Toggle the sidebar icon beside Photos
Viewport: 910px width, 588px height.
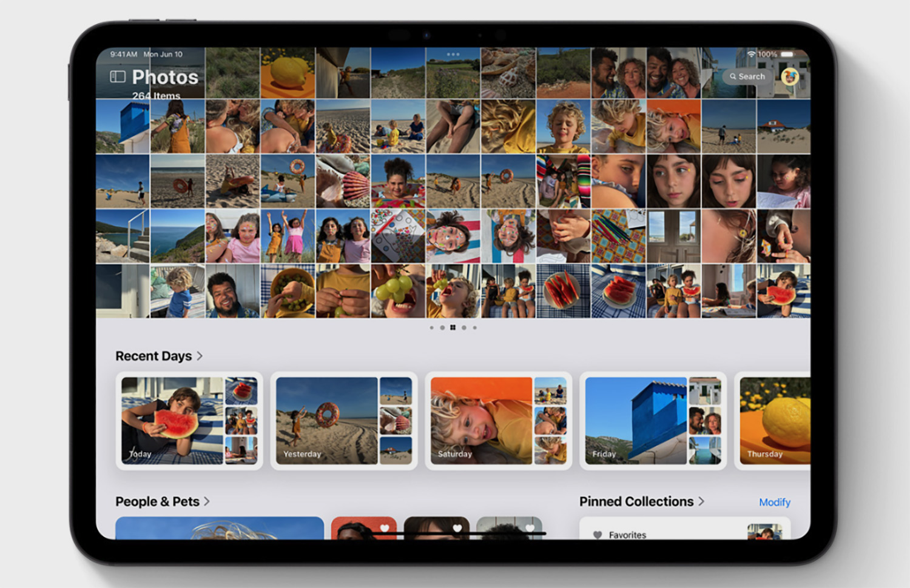(x=117, y=76)
